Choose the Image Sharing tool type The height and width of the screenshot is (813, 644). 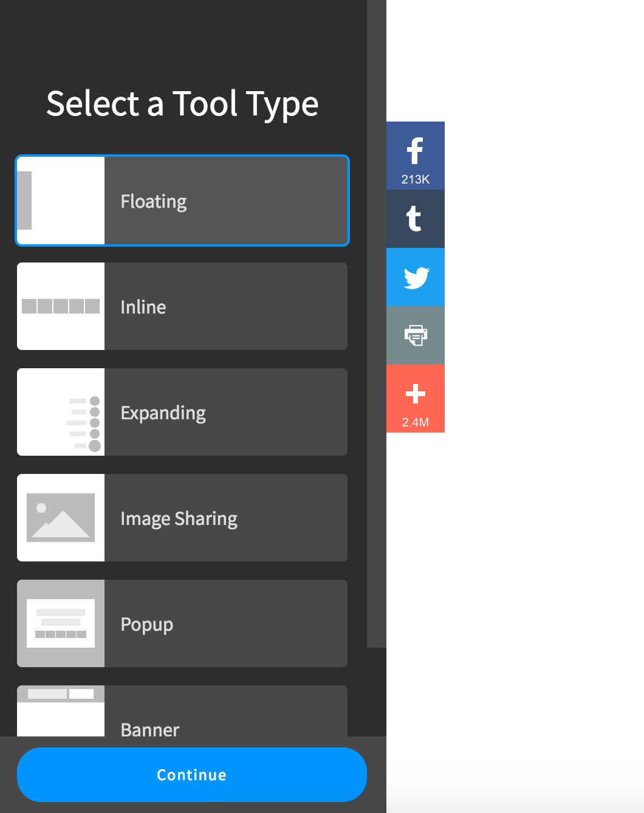point(225,518)
